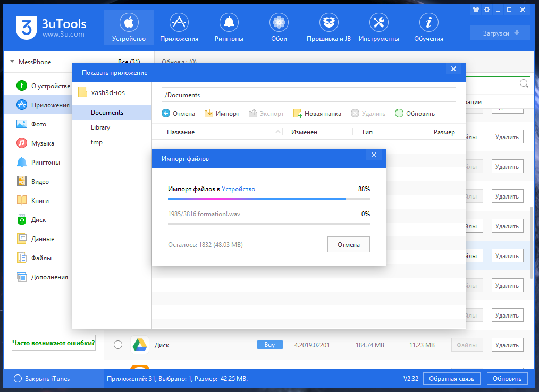
Task: Cancel the file import with Отмена button
Action: (348, 245)
